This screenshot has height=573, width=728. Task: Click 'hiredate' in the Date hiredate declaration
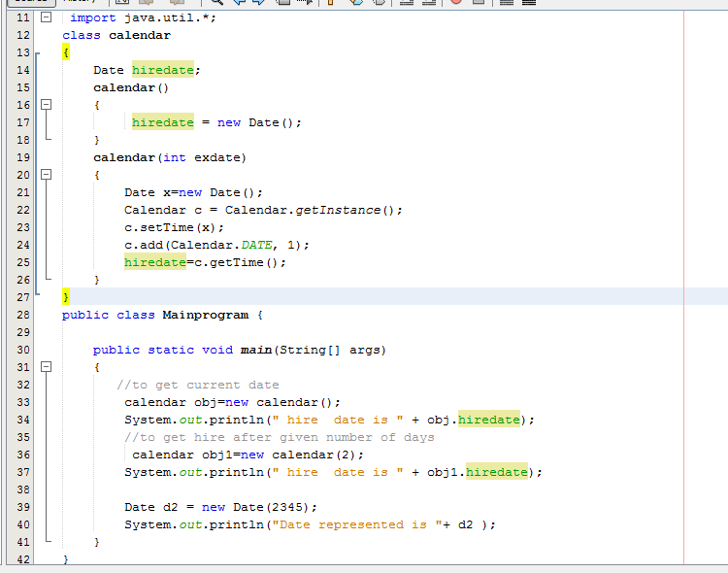pyautogui.click(x=163, y=70)
